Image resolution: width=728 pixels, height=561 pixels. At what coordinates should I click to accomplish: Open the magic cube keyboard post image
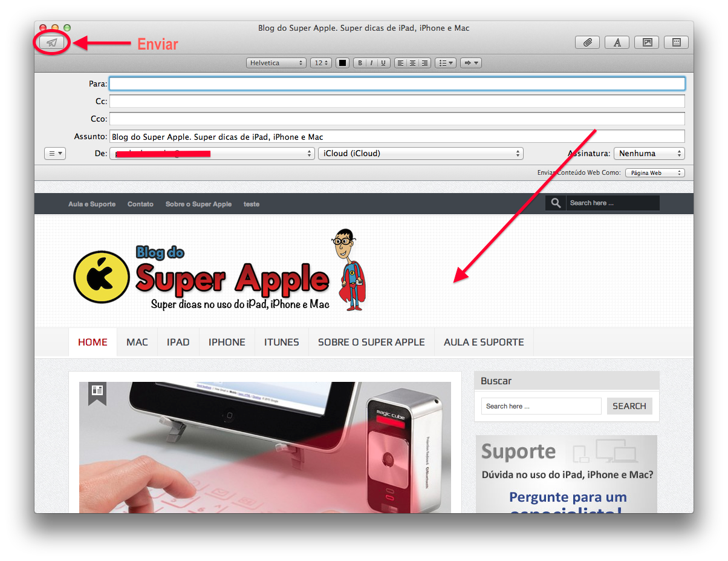point(265,447)
